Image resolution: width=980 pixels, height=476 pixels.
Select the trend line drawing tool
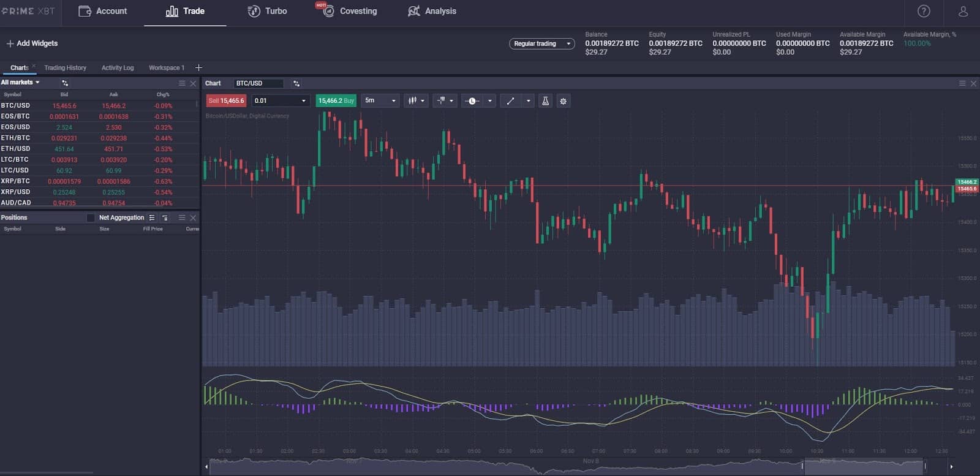[510, 101]
